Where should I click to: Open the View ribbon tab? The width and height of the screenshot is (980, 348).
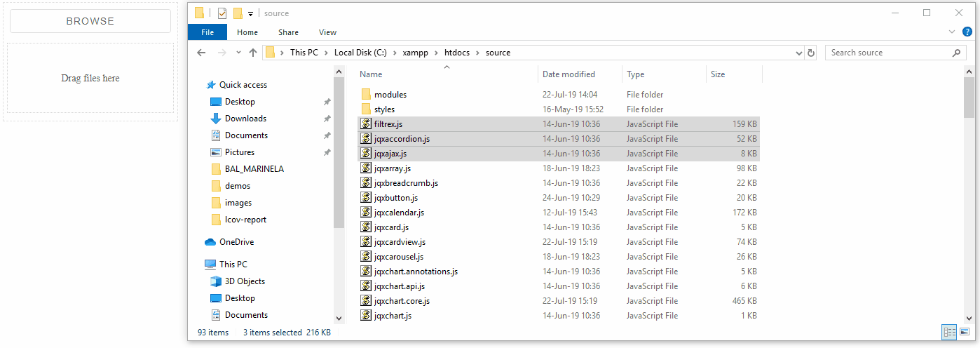tap(327, 32)
